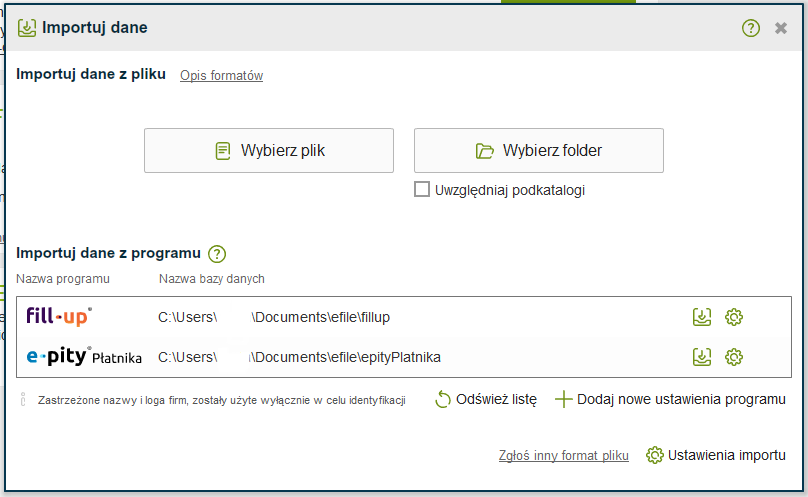Viewport: 808px width, 497px height.
Task: Click the Wybierz plik button
Action: click(x=269, y=151)
